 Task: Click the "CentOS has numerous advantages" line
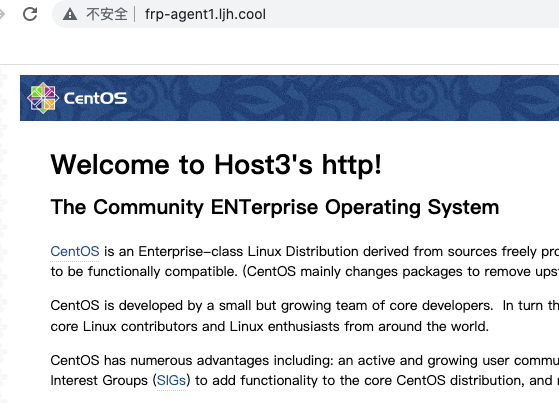pyautogui.click(x=305, y=361)
